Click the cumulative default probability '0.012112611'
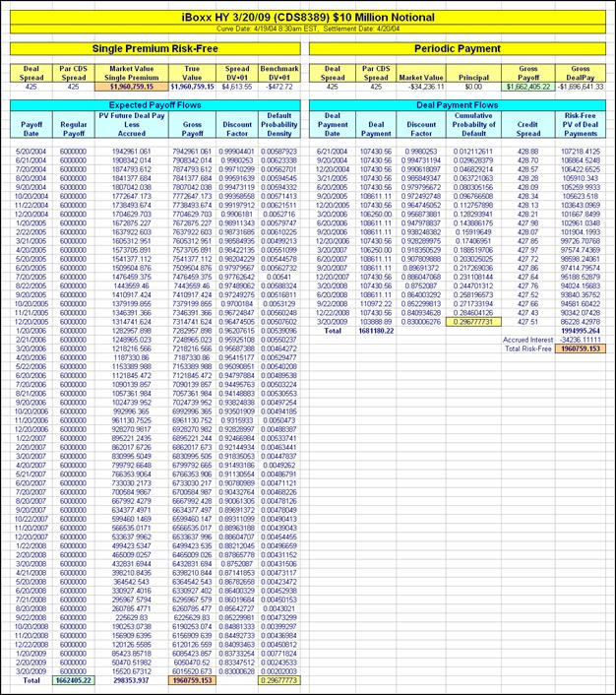The image size is (616, 695). tap(473, 152)
